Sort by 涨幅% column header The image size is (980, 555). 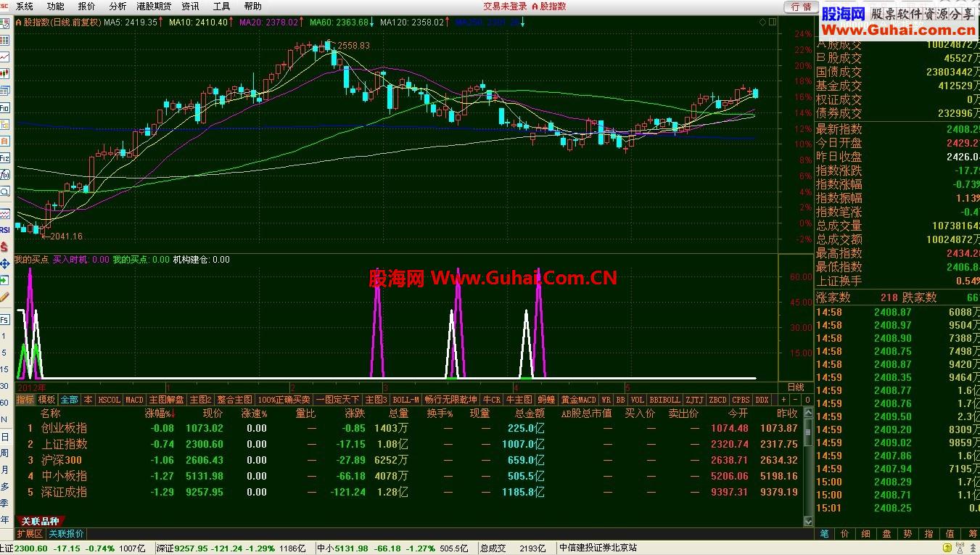(160, 413)
